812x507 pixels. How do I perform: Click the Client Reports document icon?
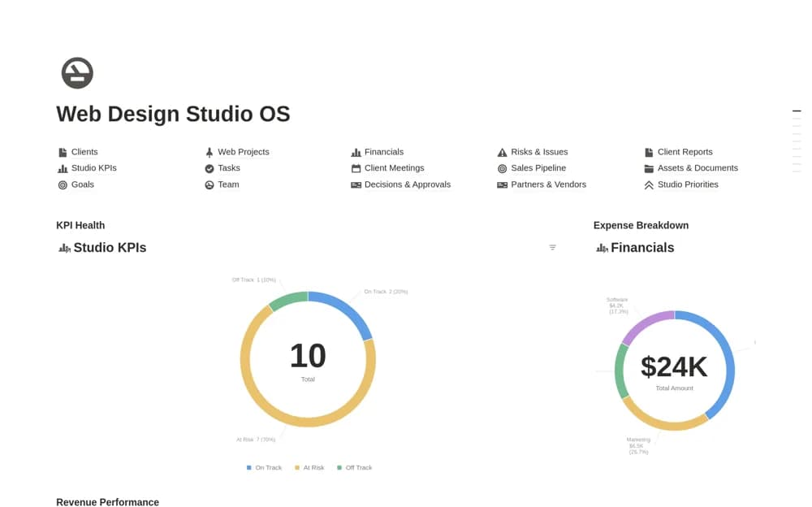(649, 153)
